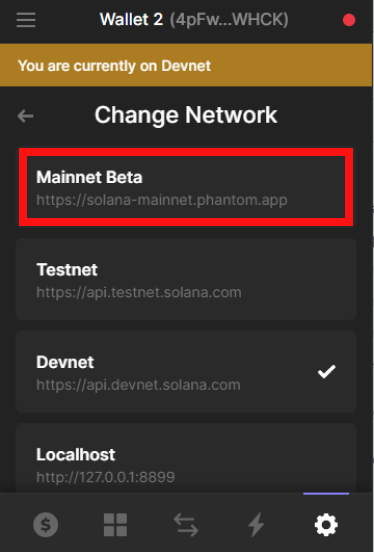Click the api.devnet.solana.com URL
The width and height of the screenshot is (374, 552).
coord(138,385)
